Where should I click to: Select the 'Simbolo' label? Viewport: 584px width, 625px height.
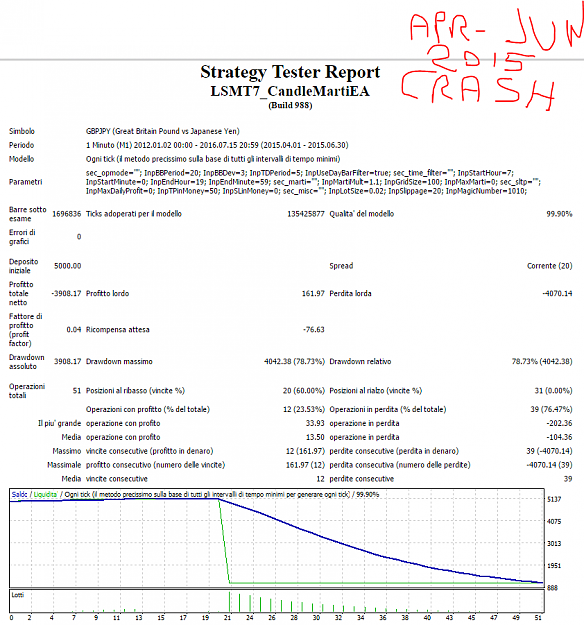coord(22,131)
